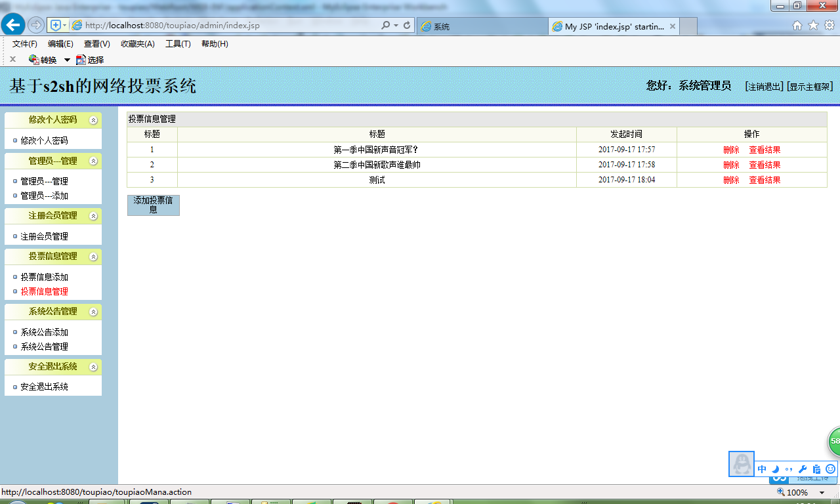
Task: Click the 转换 conversion icon
Action: pos(41,59)
